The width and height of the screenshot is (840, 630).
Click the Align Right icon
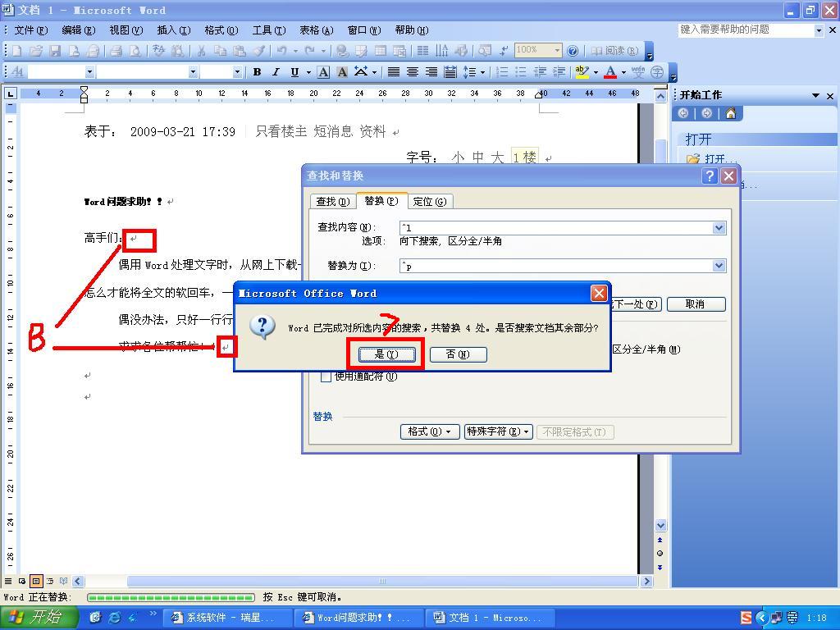(431, 72)
